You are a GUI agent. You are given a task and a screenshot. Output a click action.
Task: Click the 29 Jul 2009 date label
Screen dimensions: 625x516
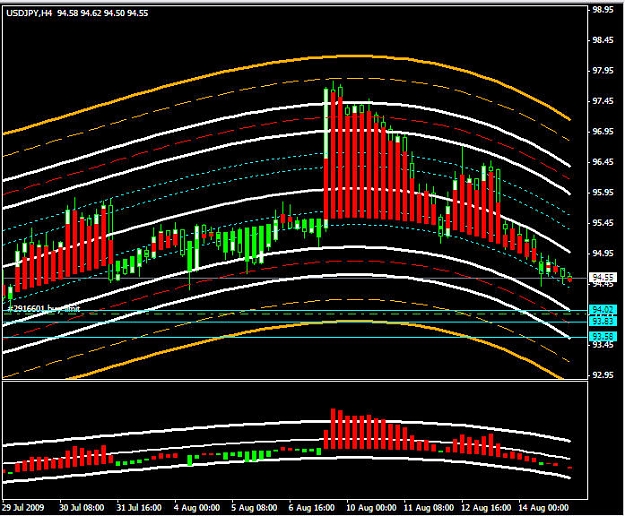click(x=23, y=508)
